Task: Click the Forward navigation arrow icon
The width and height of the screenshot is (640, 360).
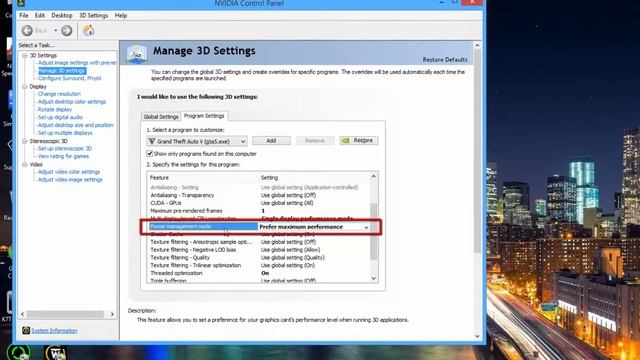Action: 67,31
